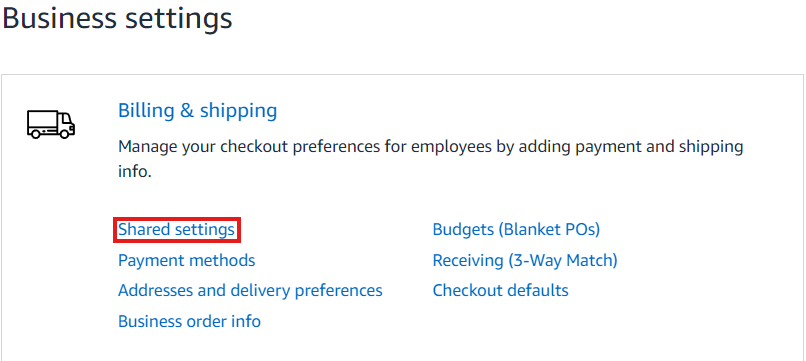Screen dimensions: 806x361
Task: View business order info settings
Action: pyautogui.click(x=189, y=321)
